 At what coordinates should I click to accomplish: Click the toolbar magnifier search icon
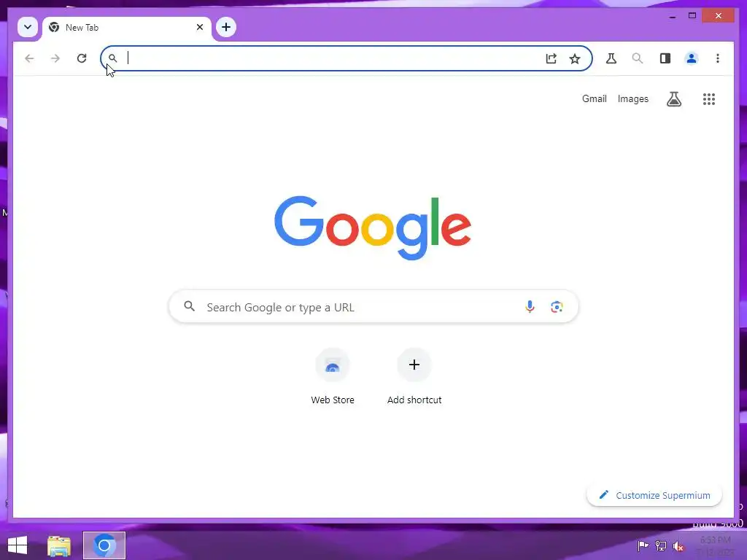(638, 58)
